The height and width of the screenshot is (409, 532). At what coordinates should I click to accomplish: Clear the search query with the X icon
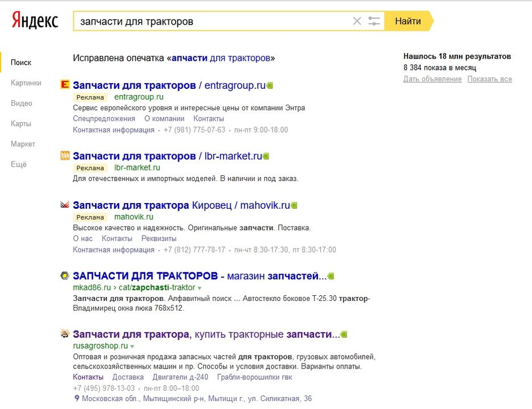coord(357,21)
